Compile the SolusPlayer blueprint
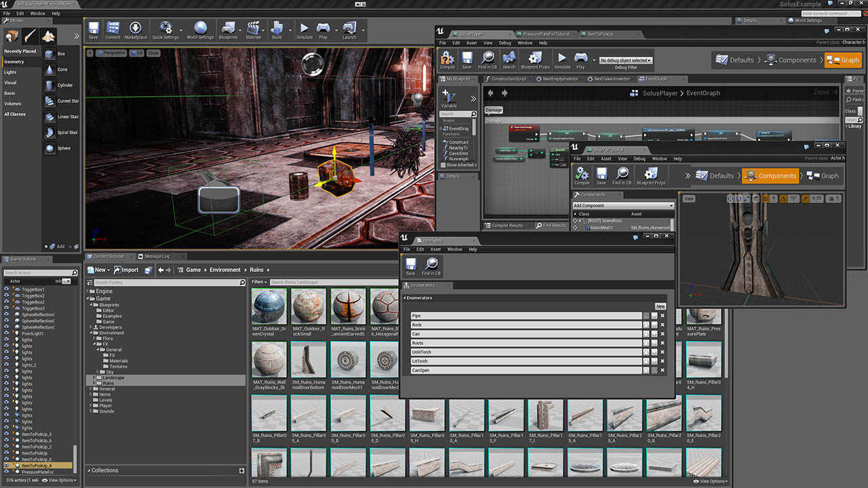The width and height of the screenshot is (868, 488). (447, 60)
